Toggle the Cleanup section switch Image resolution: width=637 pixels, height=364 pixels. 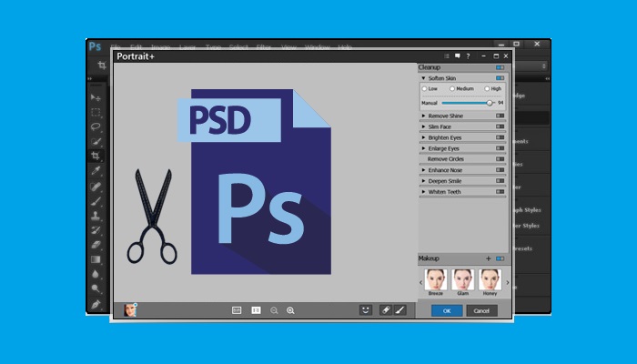500,67
